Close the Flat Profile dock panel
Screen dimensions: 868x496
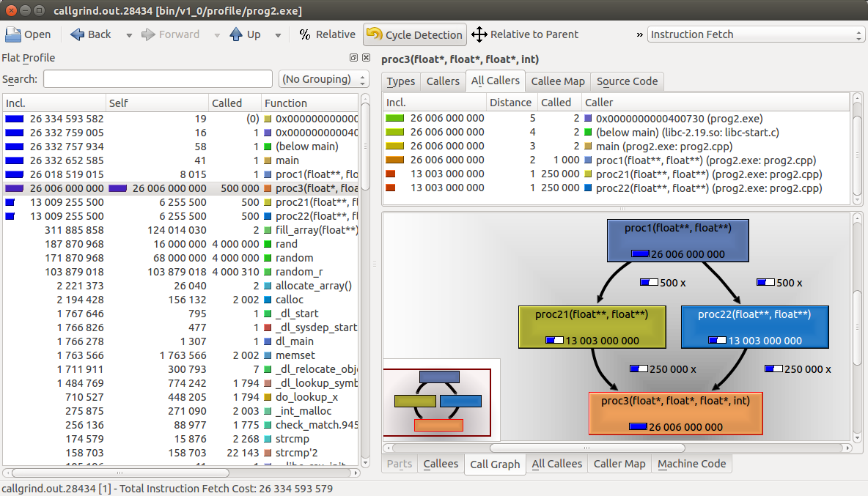365,58
